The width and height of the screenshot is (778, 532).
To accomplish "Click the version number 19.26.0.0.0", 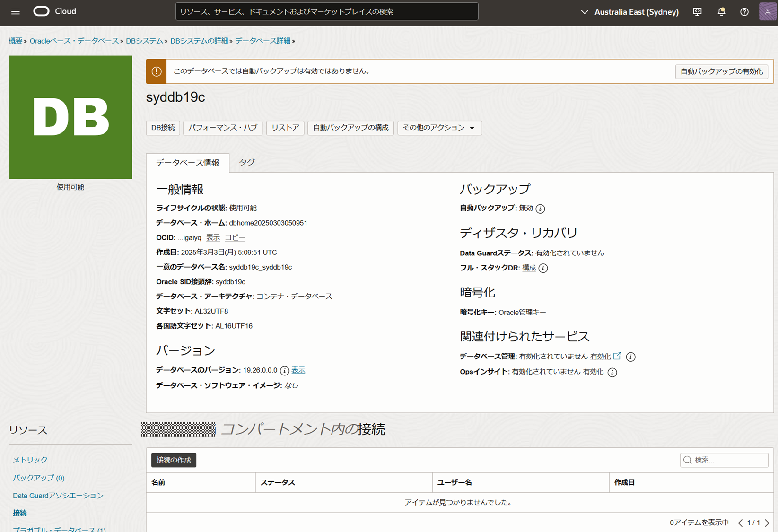I will coord(260,370).
